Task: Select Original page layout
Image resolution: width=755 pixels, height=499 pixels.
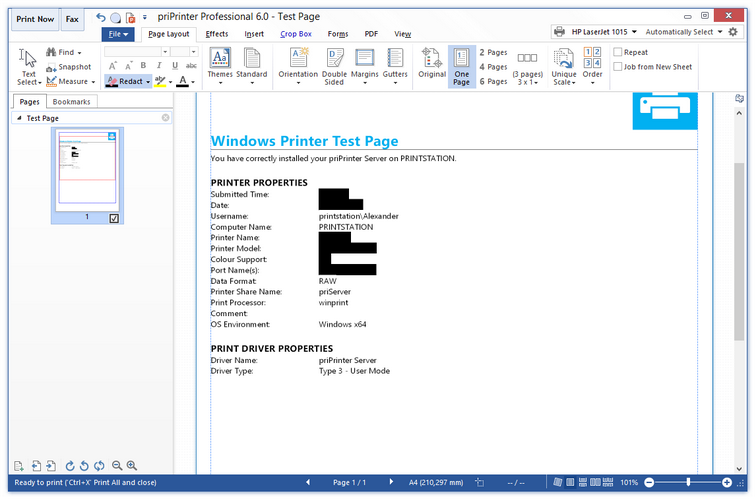Action: click(x=432, y=63)
